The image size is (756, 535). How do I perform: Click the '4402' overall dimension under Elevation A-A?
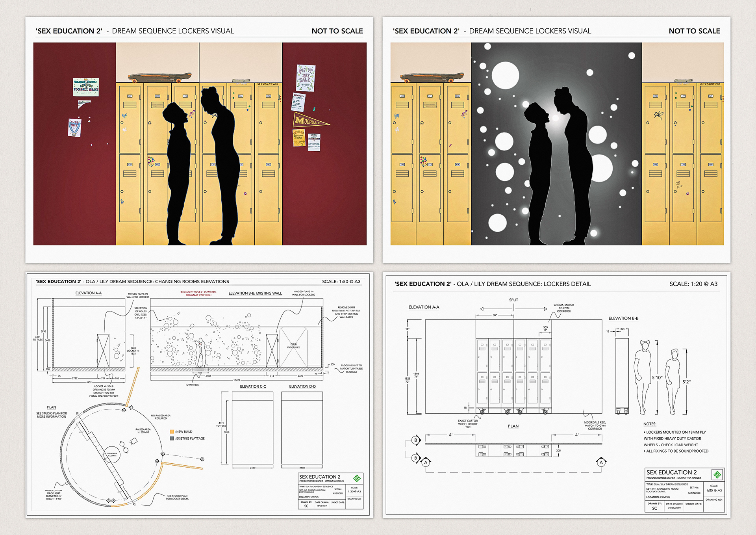click(89, 382)
